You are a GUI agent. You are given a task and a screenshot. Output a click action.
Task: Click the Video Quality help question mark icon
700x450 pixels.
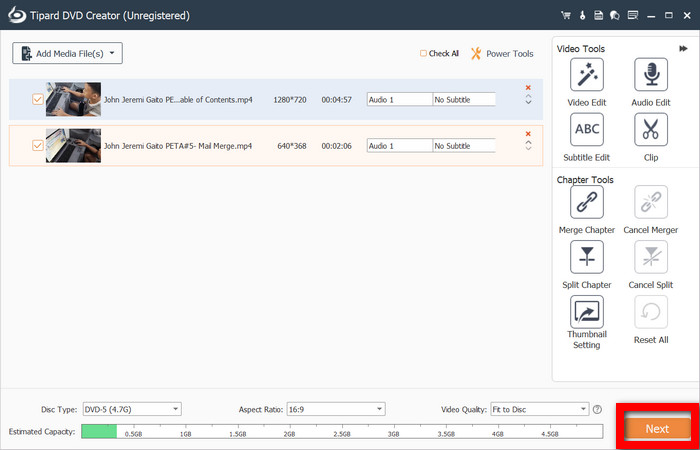tap(597, 409)
